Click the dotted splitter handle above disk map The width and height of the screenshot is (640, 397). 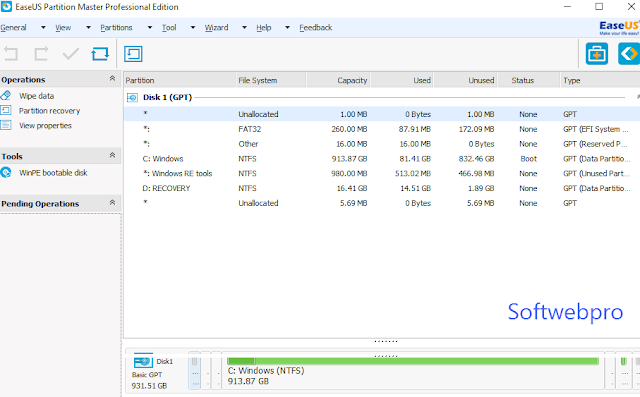click(x=386, y=341)
